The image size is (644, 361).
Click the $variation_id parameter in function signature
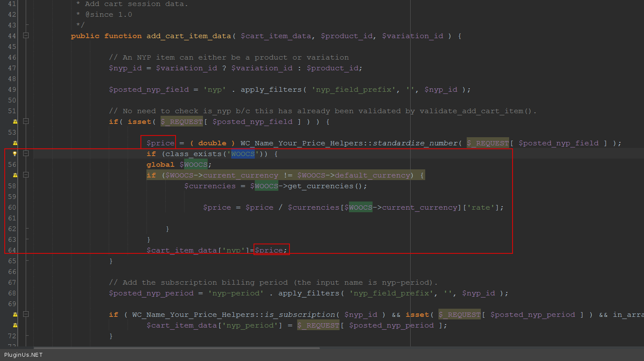413,36
